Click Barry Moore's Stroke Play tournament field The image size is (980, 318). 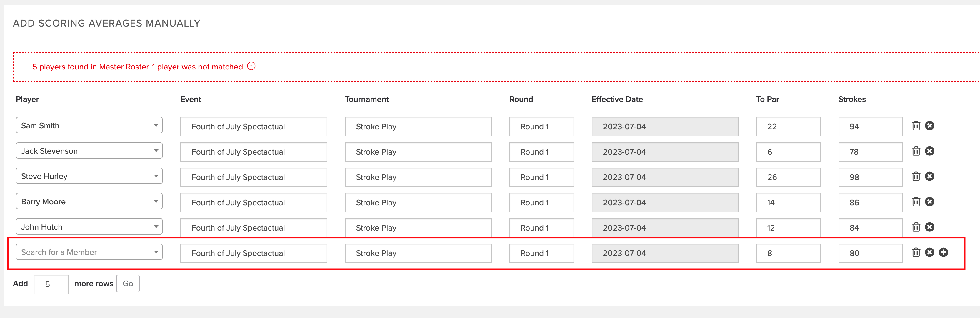(x=418, y=203)
